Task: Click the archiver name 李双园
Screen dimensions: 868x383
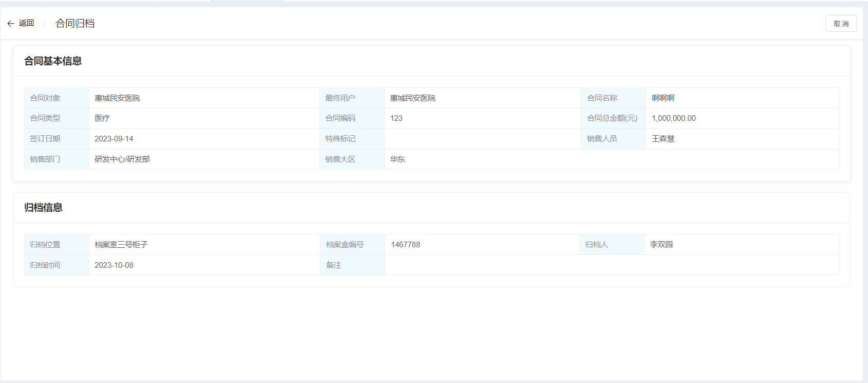Action: (661, 245)
